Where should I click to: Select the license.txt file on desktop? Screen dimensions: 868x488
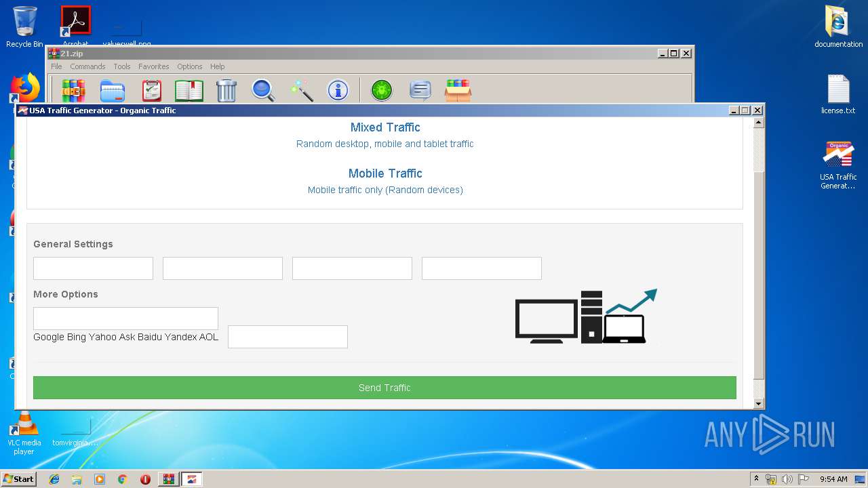click(838, 94)
